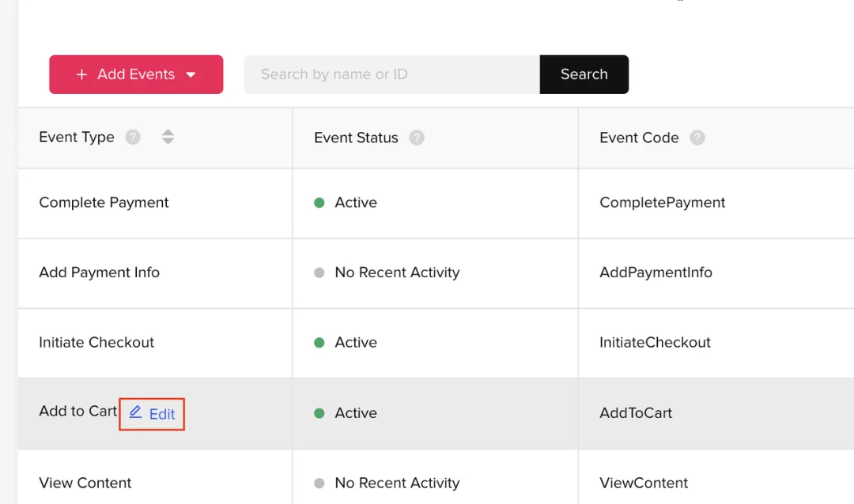The width and height of the screenshot is (854, 504).
Task: Open the Event Code help icon
Action: [x=697, y=137]
